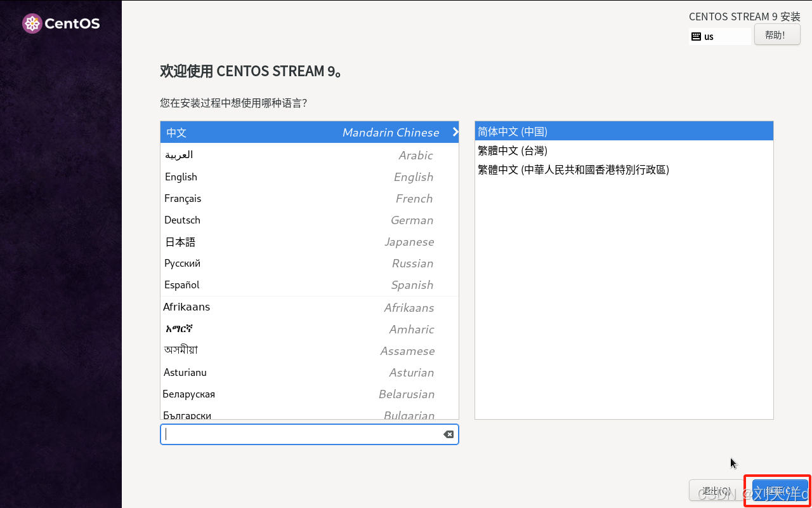The width and height of the screenshot is (812, 508).
Task: Clear the language search field
Action: click(x=448, y=434)
